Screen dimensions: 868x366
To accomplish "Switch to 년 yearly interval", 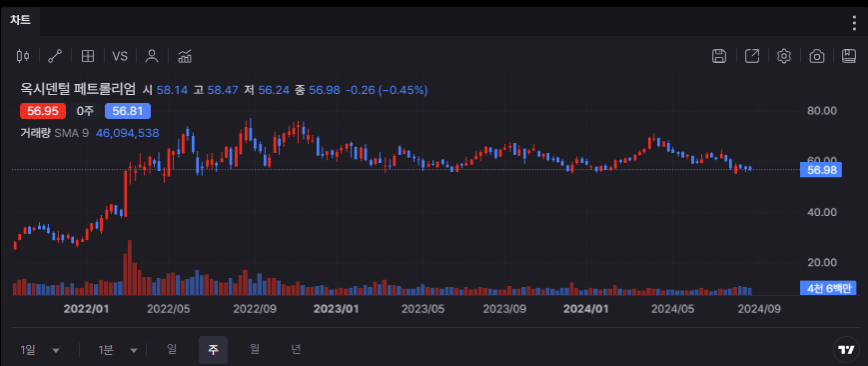I will [297, 349].
